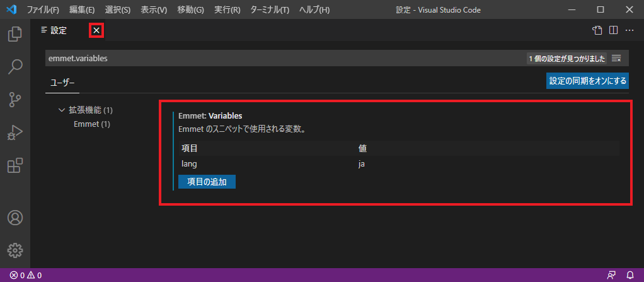Open the 編集(E) menu
The width and height of the screenshot is (644, 282).
click(82, 10)
